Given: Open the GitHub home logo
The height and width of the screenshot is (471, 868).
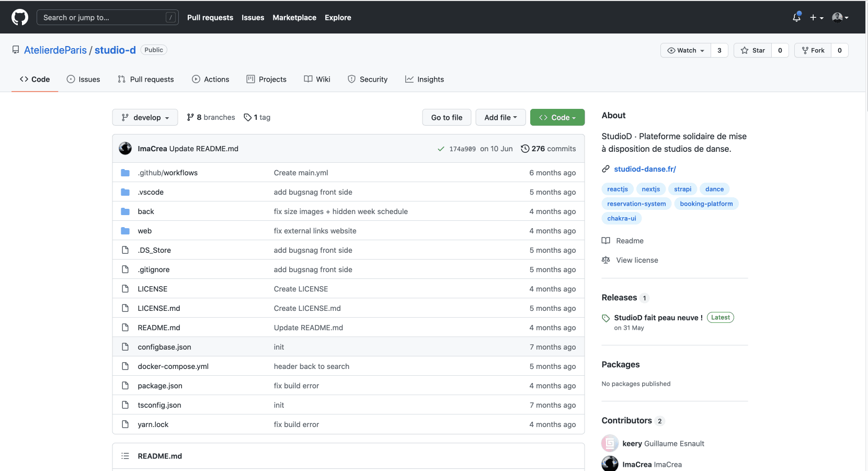Looking at the screenshot, I should coord(20,17).
